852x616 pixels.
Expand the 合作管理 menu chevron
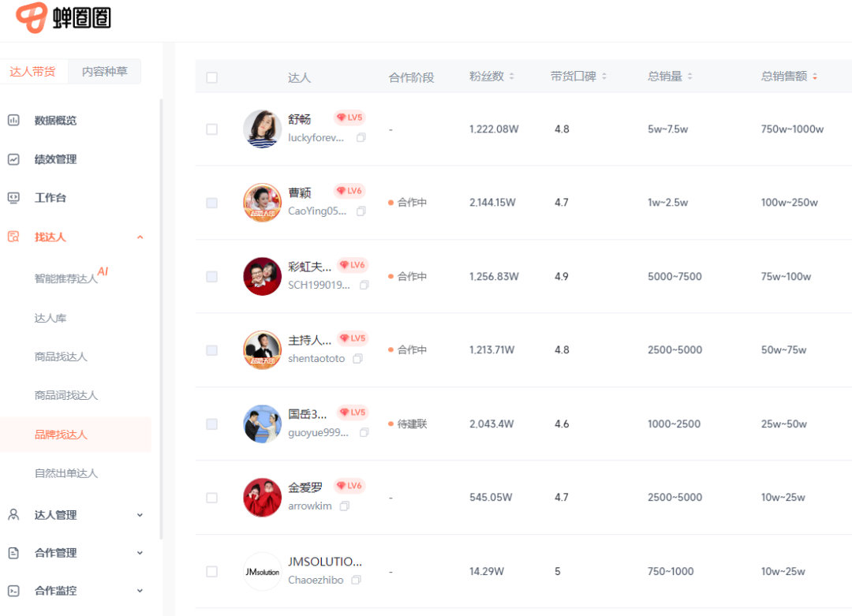pos(140,553)
